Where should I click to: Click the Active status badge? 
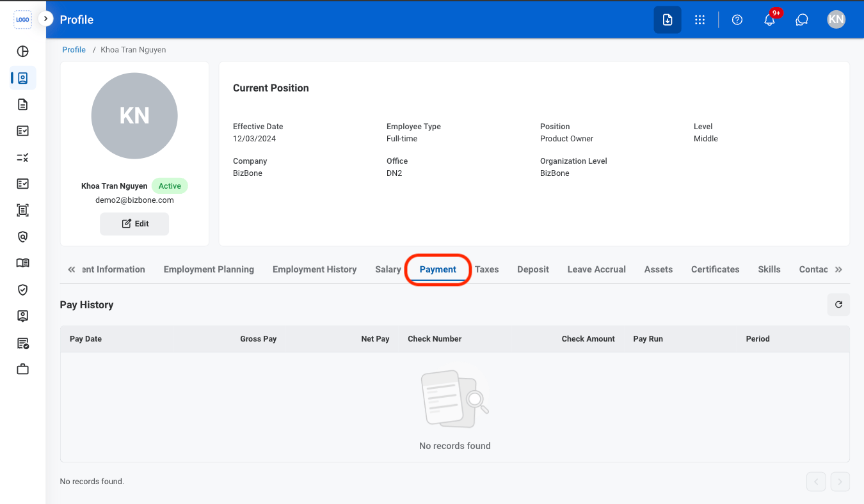[x=170, y=186]
